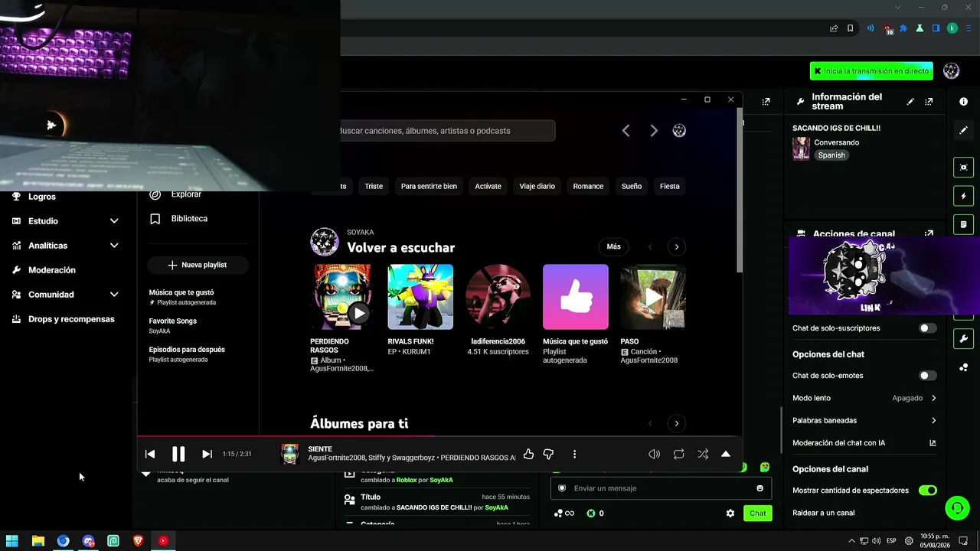Open the song options three-dot menu
Viewport: 980px width, 551px height.
click(574, 454)
